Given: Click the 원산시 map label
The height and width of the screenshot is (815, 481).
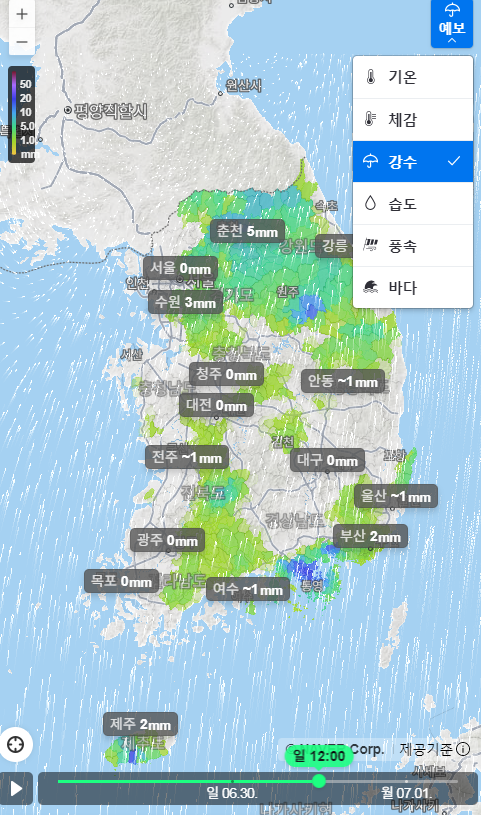Looking at the screenshot, I should point(243,85).
